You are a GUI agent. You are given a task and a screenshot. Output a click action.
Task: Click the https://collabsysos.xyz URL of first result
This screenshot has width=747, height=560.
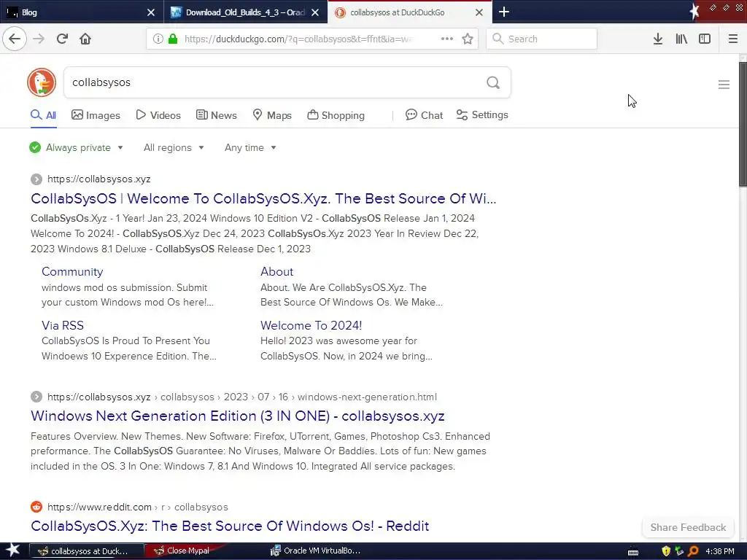tap(99, 179)
